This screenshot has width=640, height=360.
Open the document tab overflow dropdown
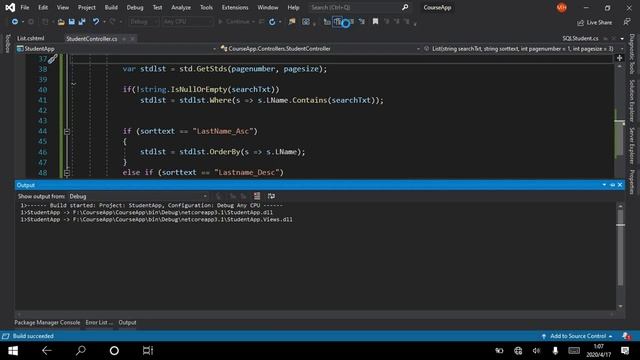(622, 38)
